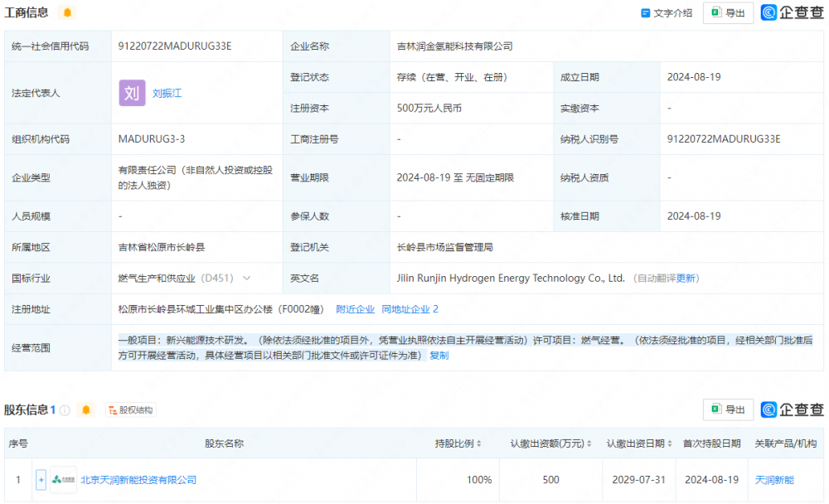Click 更新 beside the auto-translated English name
Image resolution: width=829 pixels, height=504 pixels.
coord(686,279)
